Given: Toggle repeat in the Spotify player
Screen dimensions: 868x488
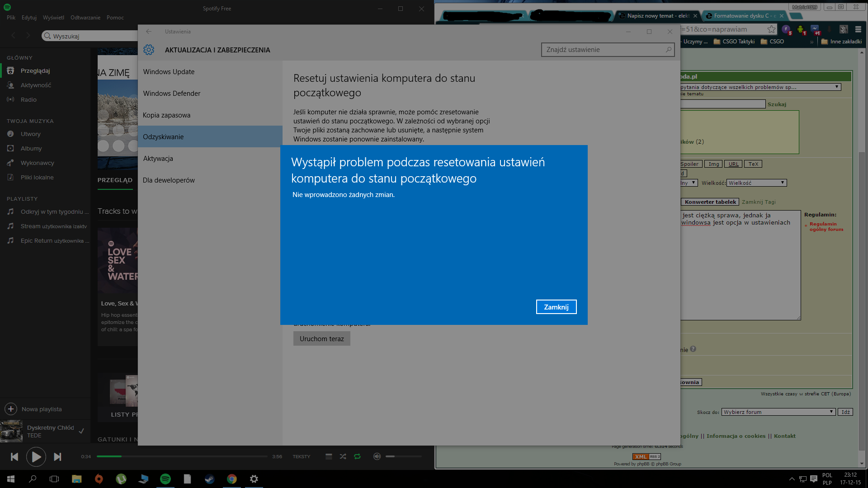Looking at the screenshot, I should [x=357, y=456].
